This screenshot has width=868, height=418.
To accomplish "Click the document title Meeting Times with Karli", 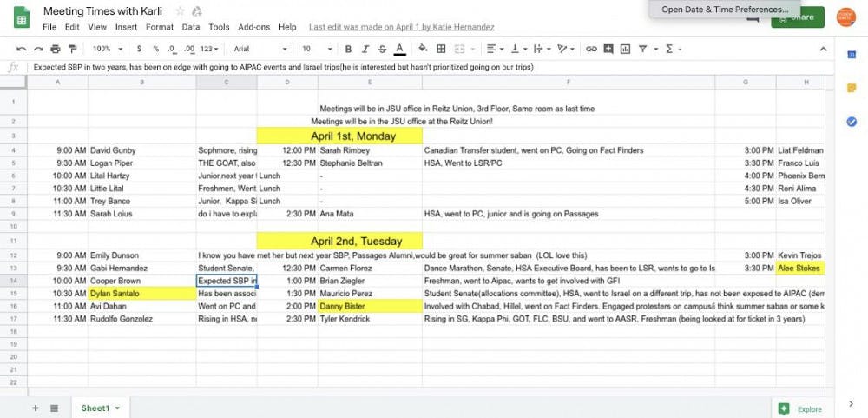I will pos(102,11).
